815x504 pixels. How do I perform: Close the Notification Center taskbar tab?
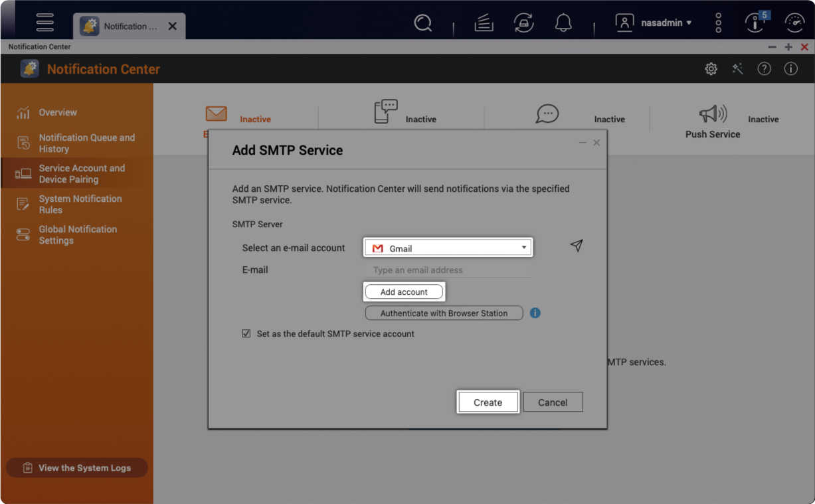[x=173, y=27]
